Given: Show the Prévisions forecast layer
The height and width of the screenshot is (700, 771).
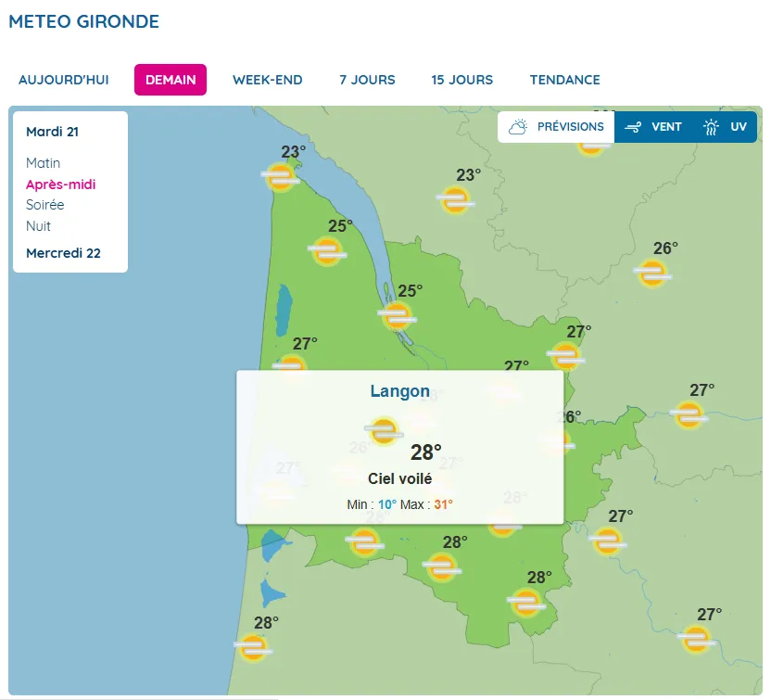Looking at the screenshot, I should click(x=556, y=127).
